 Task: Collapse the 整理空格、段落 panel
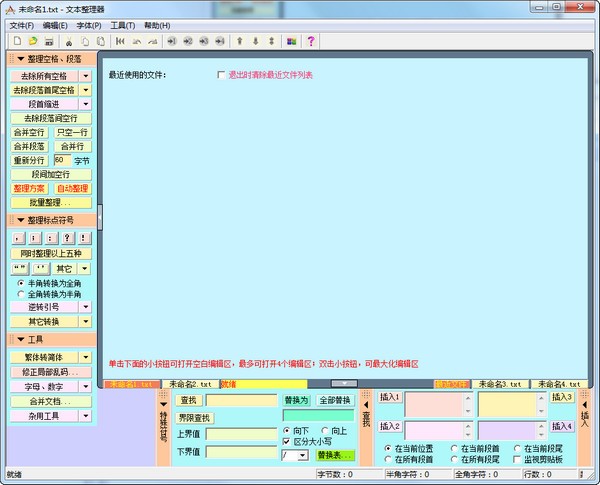[x=21, y=59]
